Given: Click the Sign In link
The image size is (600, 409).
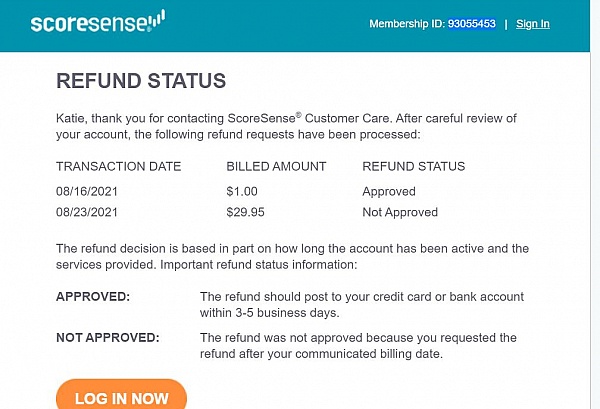Looking at the screenshot, I should click(x=532, y=24).
